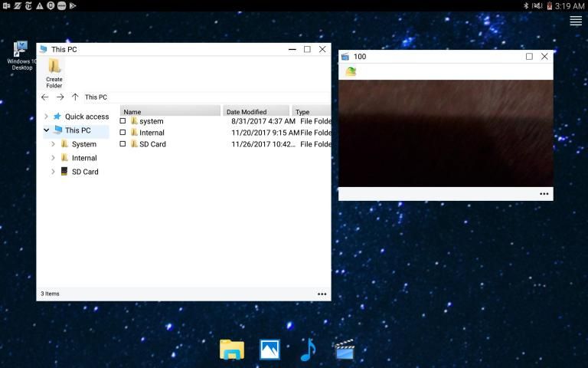This screenshot has width=588, height=368.
Task: Open the Video player dock icon
Action: coord(345,350)
